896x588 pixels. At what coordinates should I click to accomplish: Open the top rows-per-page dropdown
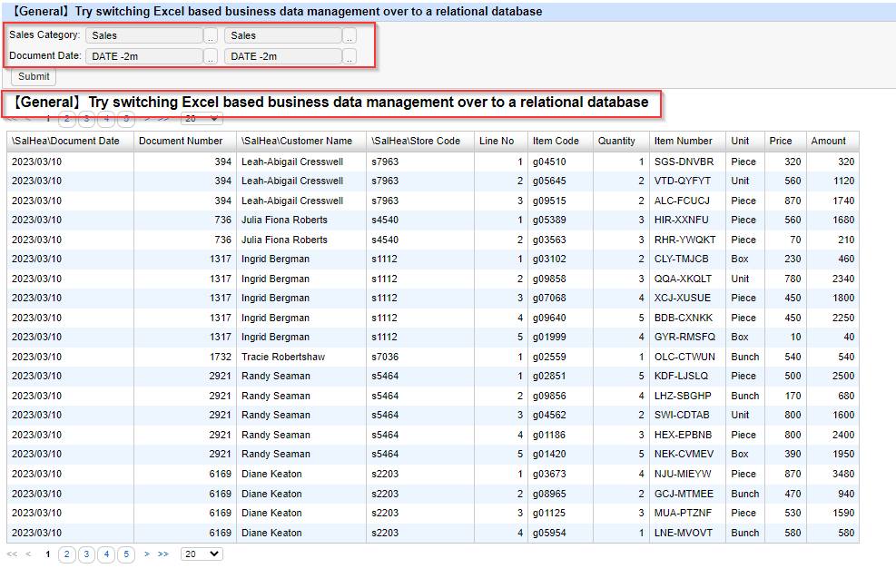click(x=202, y=119)
